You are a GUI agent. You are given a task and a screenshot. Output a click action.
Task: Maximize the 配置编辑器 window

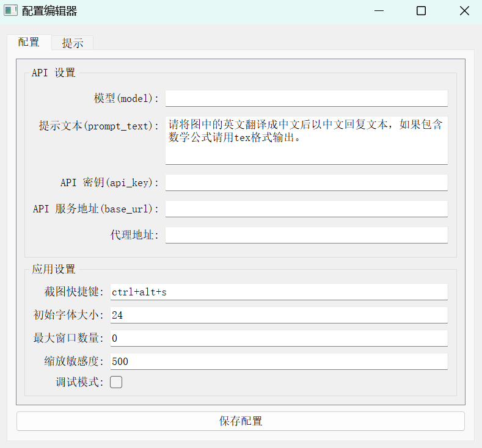(x=421, y=11)
